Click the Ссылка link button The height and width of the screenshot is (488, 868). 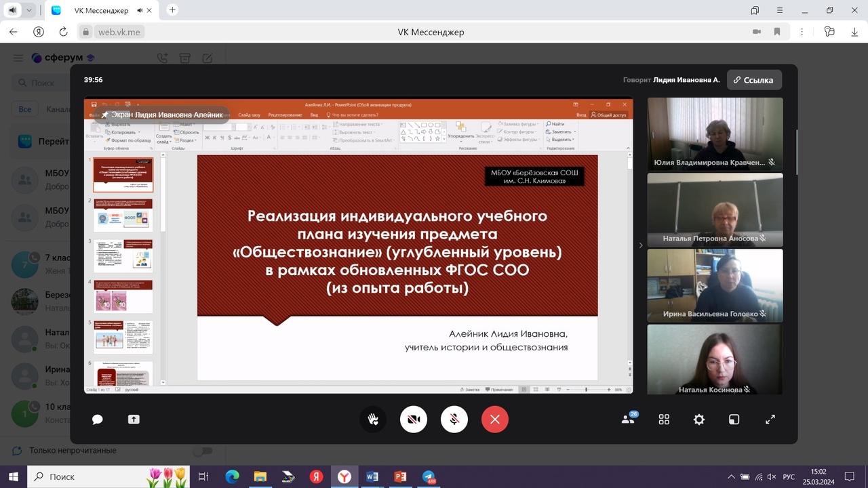point(754,80)
